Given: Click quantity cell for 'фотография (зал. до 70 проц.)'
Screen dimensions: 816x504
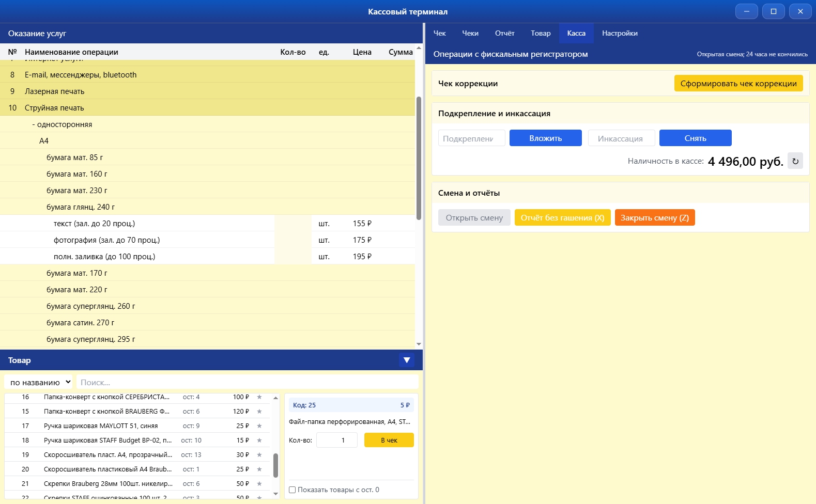Looking at the screenshot, I should pyautogui.click(x=293, y=240).
